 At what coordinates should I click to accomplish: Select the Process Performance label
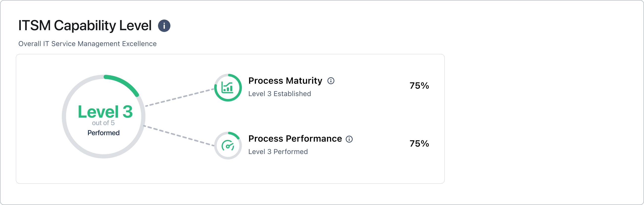coord(295,139)
